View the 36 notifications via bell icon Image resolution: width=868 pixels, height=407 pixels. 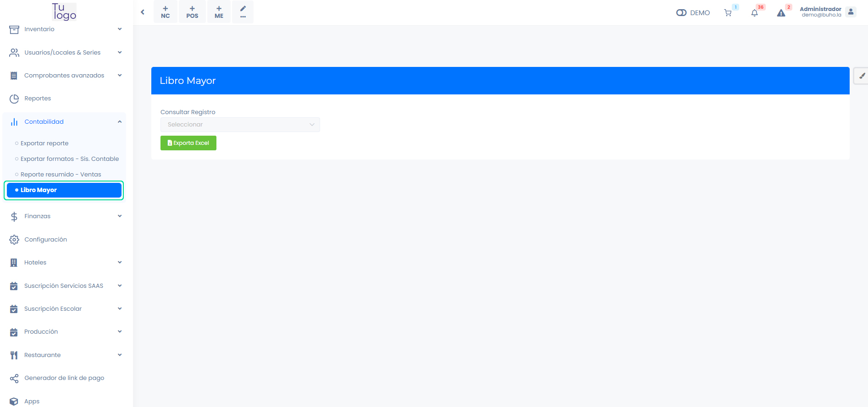(754, 12)
